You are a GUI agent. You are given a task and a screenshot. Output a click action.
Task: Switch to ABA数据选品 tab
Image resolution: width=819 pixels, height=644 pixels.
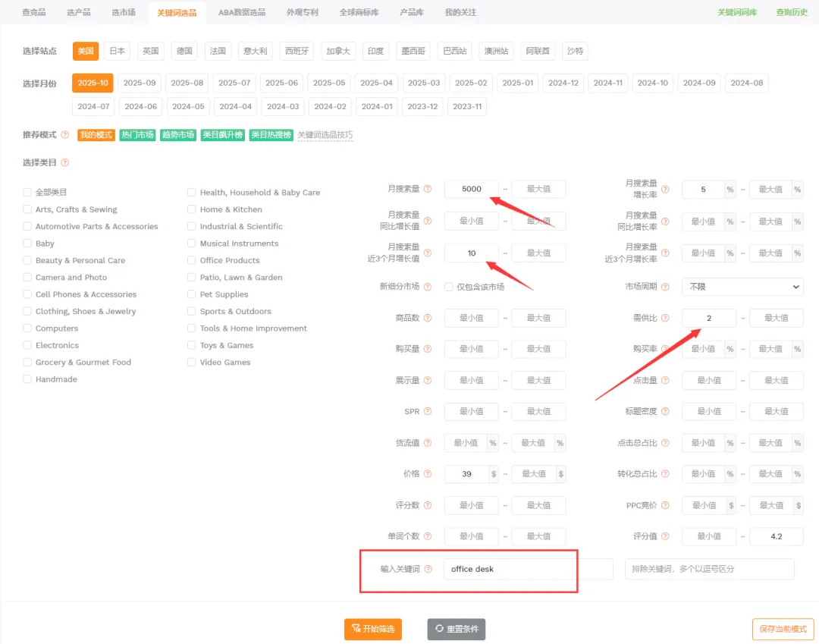coord(242,12)
